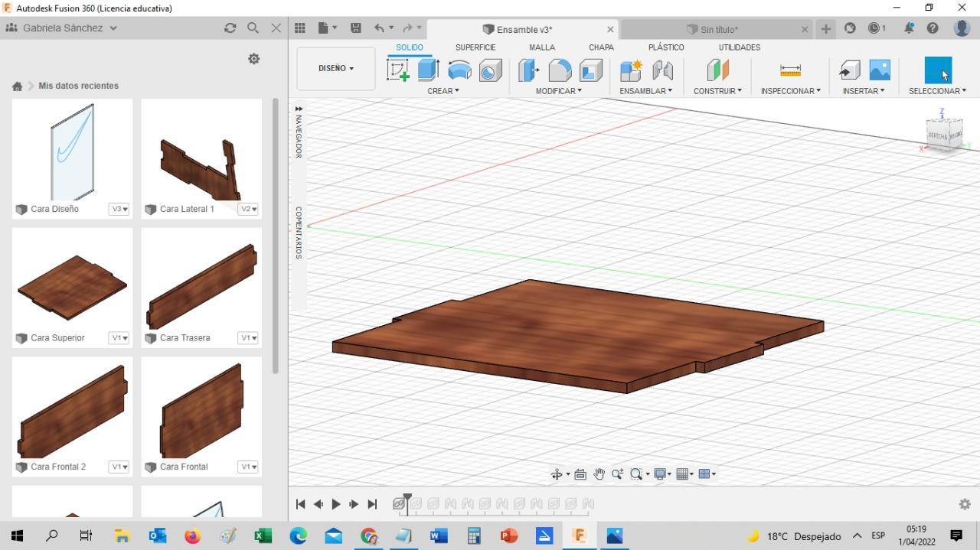Screen dimensions: 980x550
Task: Choose the Fillet tool
Action: point(560,70)
